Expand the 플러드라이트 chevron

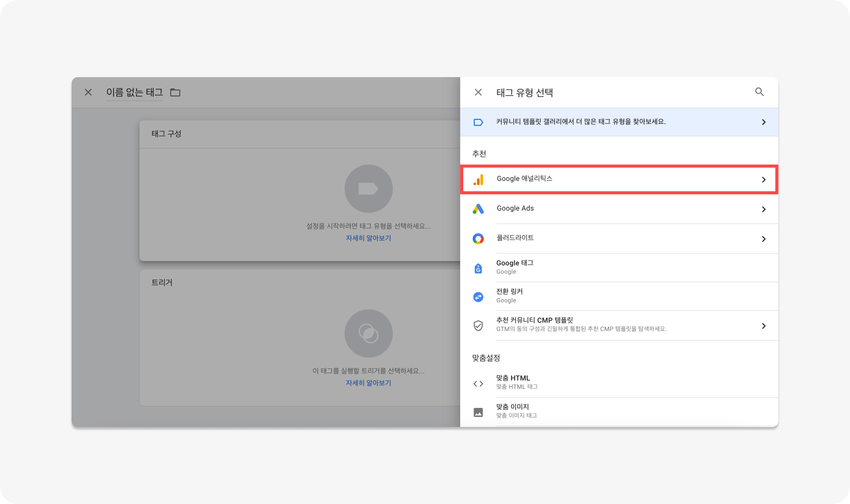(x=763, y=239)
